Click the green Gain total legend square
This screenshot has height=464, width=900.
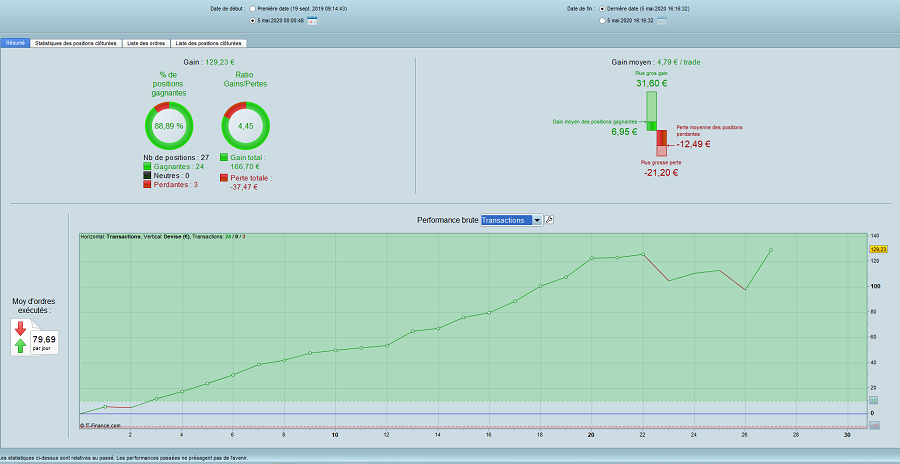[224, 157]
